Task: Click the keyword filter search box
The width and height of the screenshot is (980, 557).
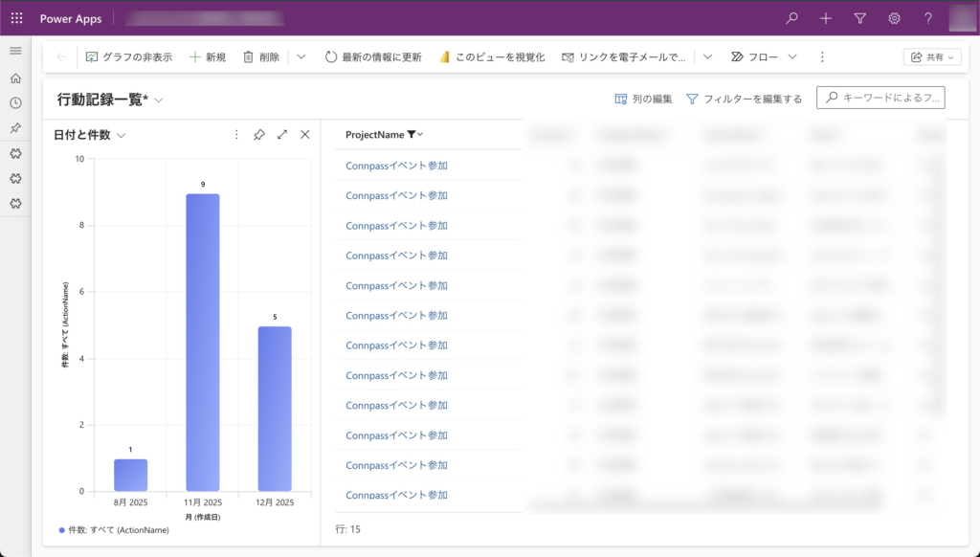Action: coord(880,98)
